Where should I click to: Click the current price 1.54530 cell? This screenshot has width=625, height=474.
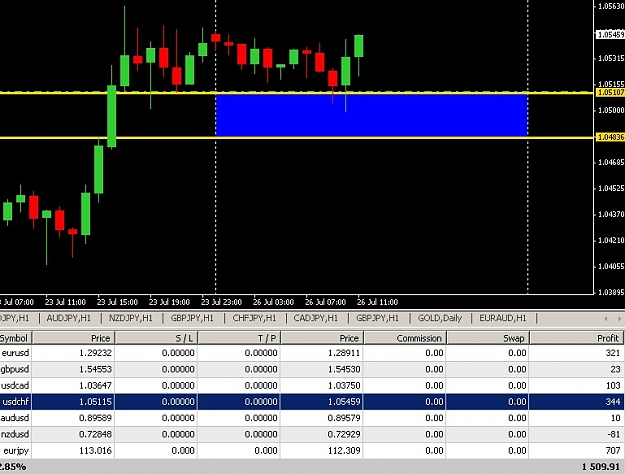tap(344, 369)
